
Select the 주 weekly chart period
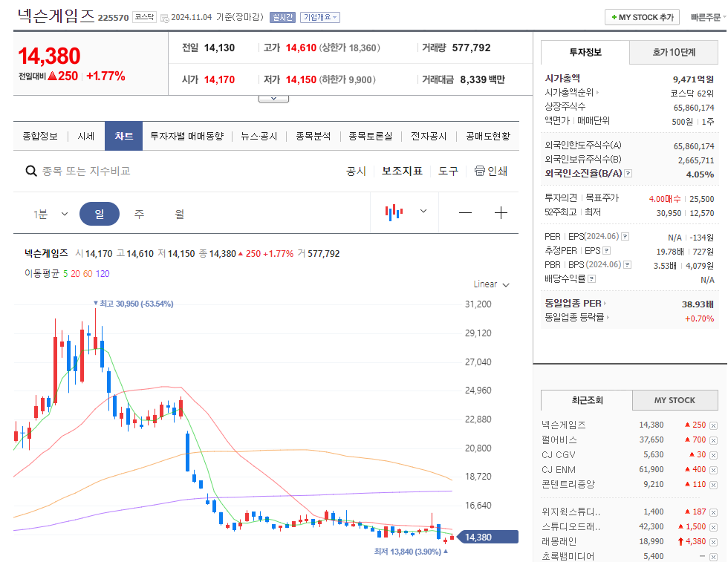tap(140, 214)
